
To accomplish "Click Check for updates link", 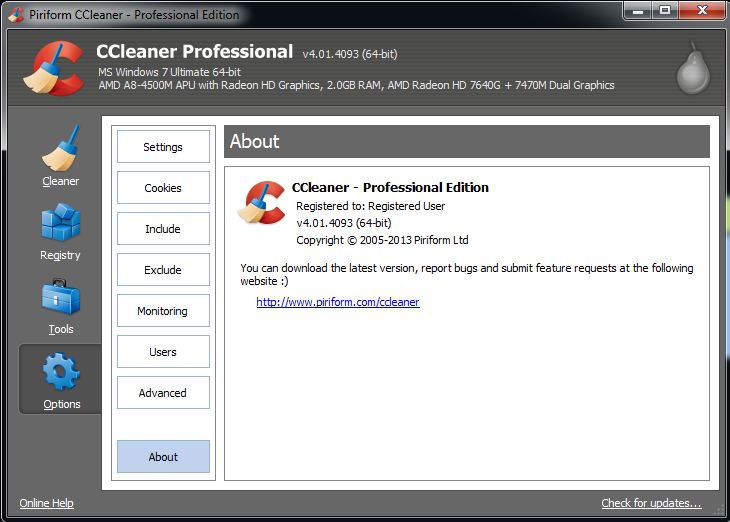I will pos(651,503).
